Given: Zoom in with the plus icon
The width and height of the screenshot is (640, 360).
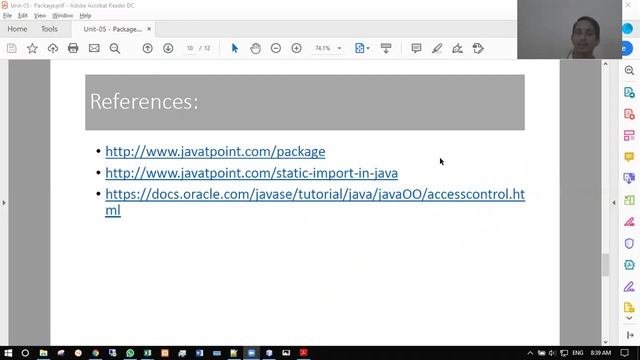Looking at the screenshot, I should tap(296, 48).
